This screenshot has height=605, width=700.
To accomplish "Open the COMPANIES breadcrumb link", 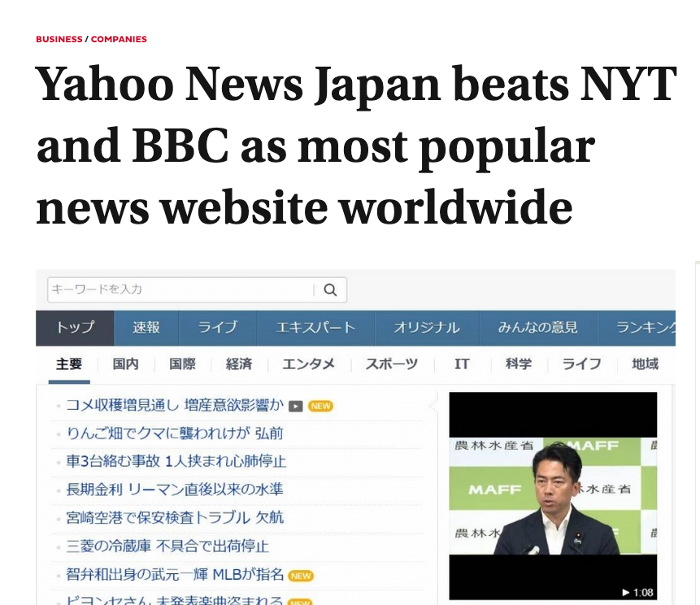I will [x=119, y=39].
